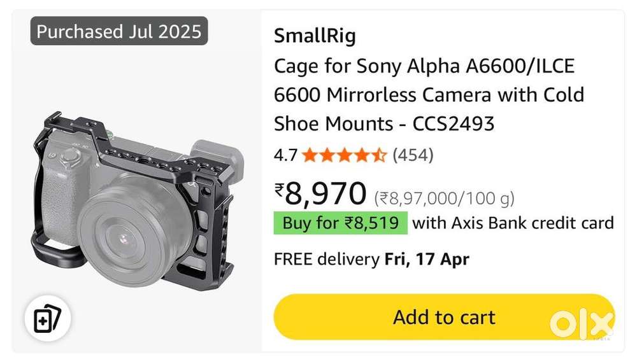The image size is (637, 364).
Task: Select the green Buy for ₹8,519 offer
Action: [340, 223]
